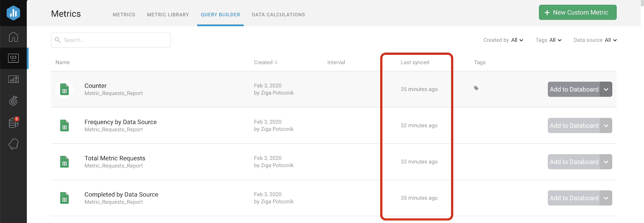Open Data Sources icon with red badge

tap(13, 122)
